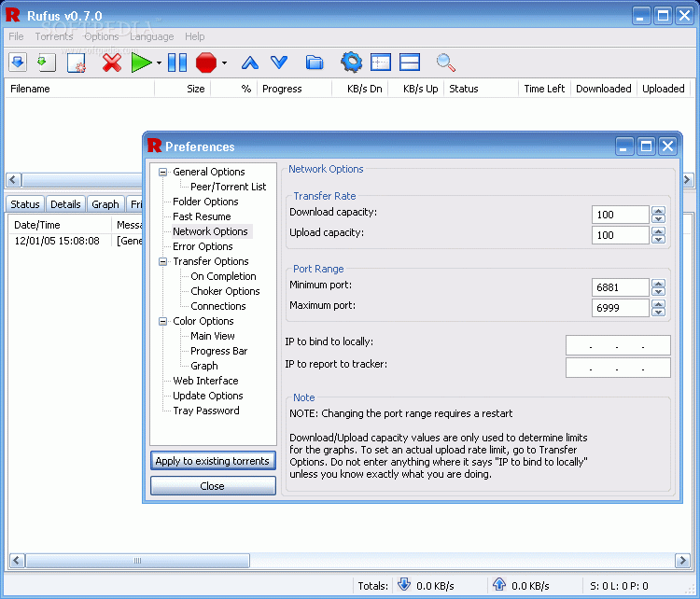Click the Download capacity input field
Viewport: 700px width, 599px height.
point(620,215)
